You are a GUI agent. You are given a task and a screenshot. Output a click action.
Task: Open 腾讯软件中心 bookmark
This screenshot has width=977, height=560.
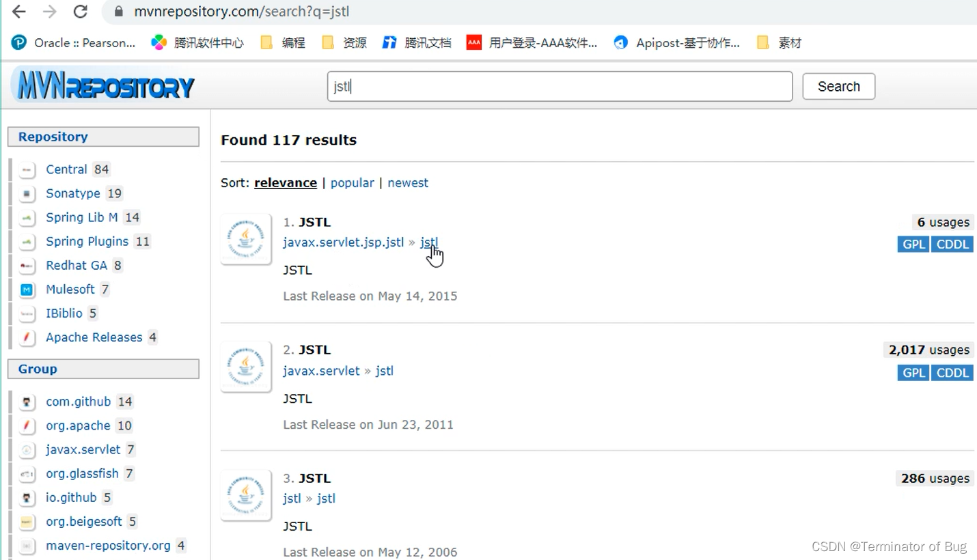pyautogui.click(x=197, y=43)
